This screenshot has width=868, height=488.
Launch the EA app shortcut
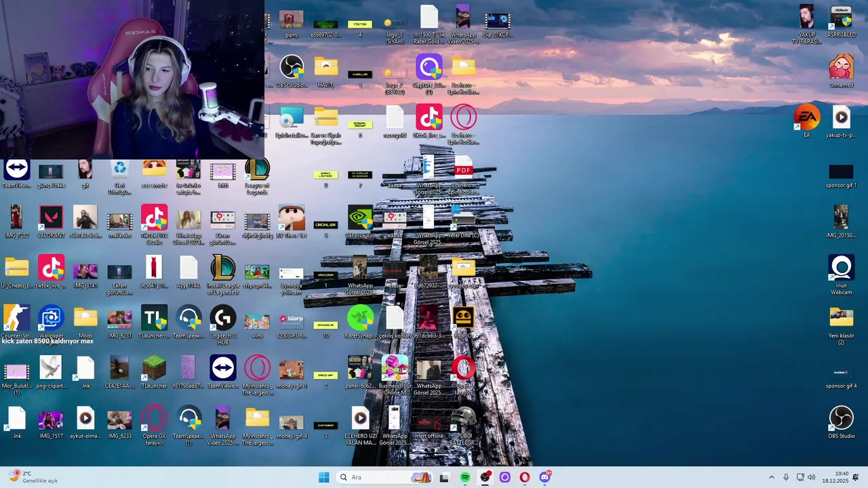click(x=807, y=122)
